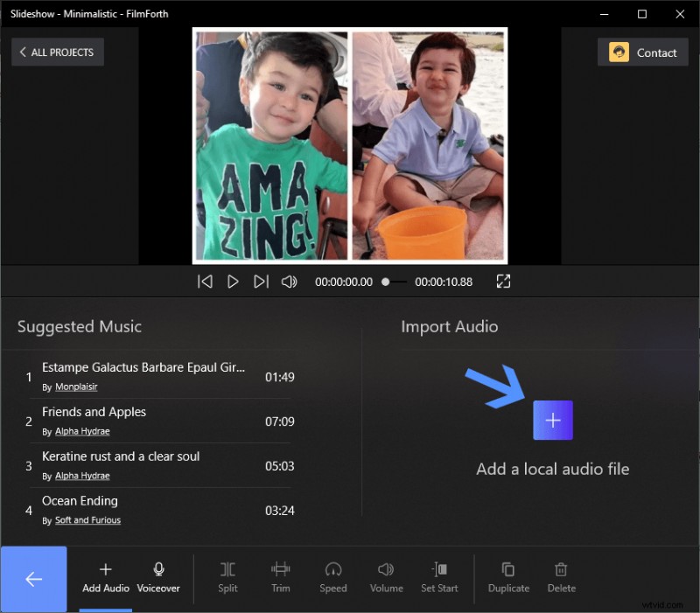Go back to ALL PROJECTS

tap(57, 52)
